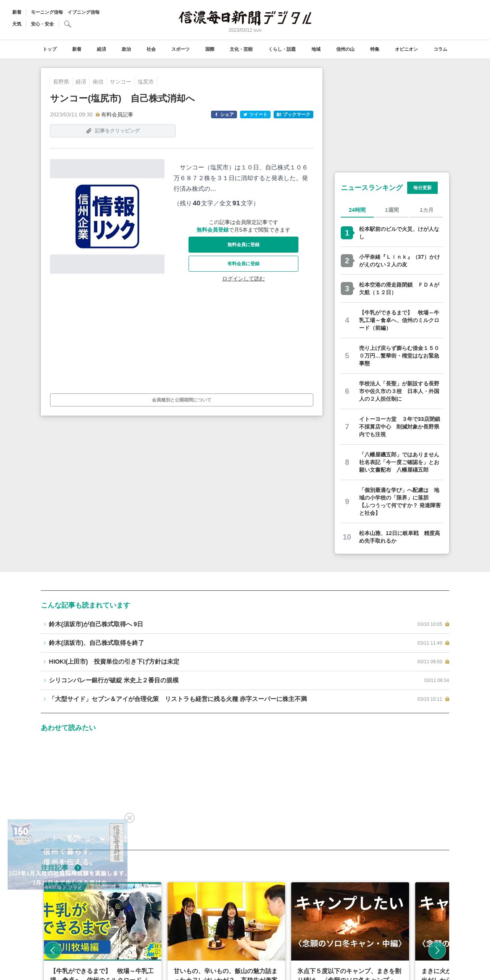Open 政治 navigation menu item
Screen dimensions: 490x980
click(x=126, y=49)
